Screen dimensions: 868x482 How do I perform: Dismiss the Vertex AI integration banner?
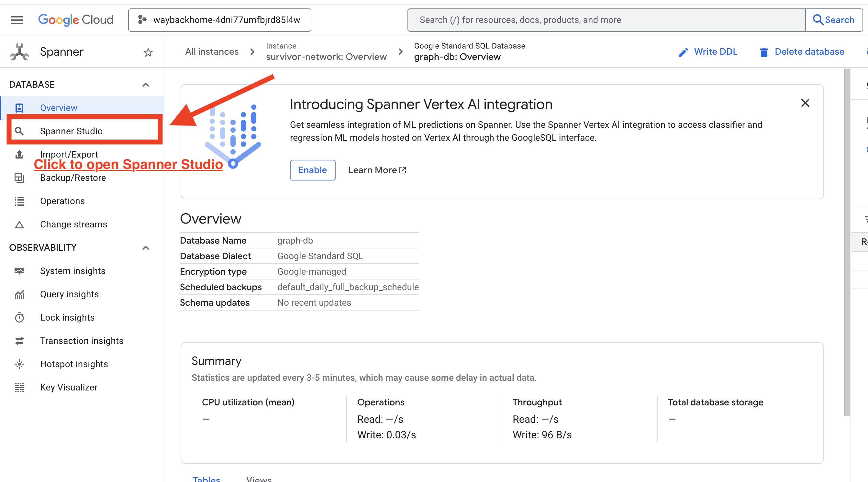click(x=805, y=103)
